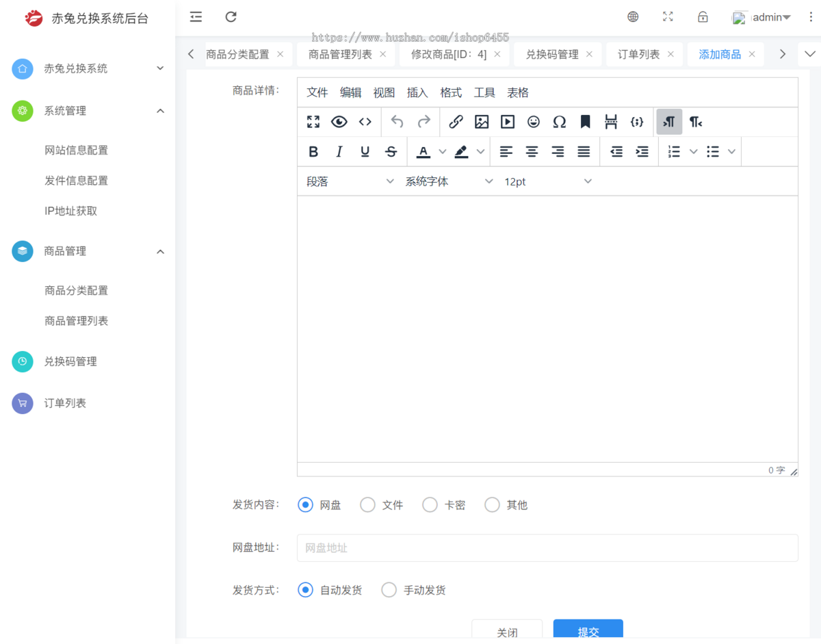Insert a numbered list
821x644 pixels.
[674, 152]
